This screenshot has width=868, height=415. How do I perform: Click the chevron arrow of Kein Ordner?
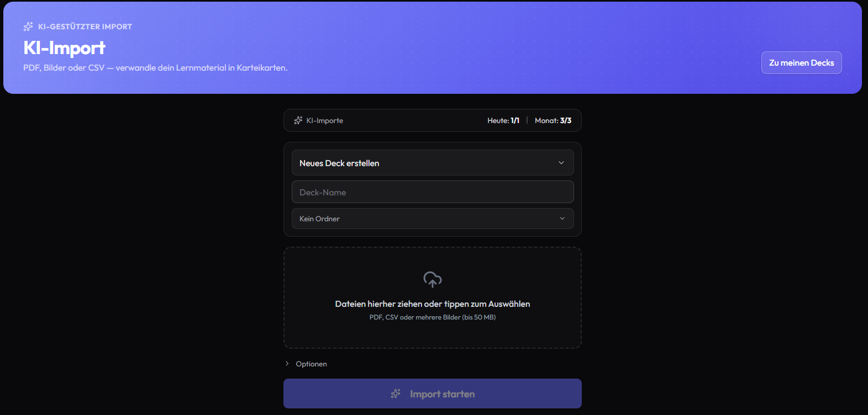pos(562,219)
